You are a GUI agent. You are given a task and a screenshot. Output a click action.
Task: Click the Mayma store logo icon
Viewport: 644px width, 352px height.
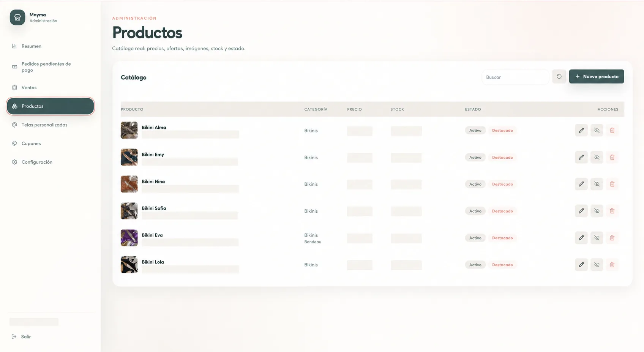point(17,17)
